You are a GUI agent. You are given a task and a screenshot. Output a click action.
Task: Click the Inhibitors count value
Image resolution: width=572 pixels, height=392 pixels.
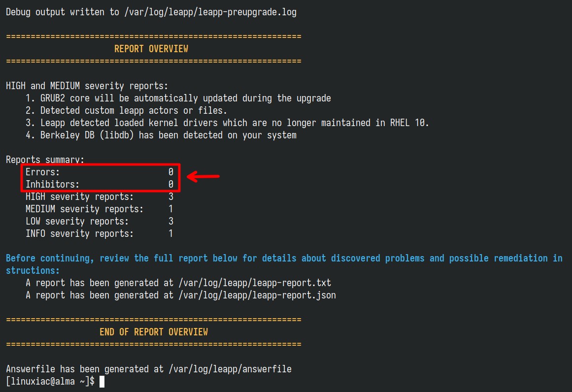[171, 184]
